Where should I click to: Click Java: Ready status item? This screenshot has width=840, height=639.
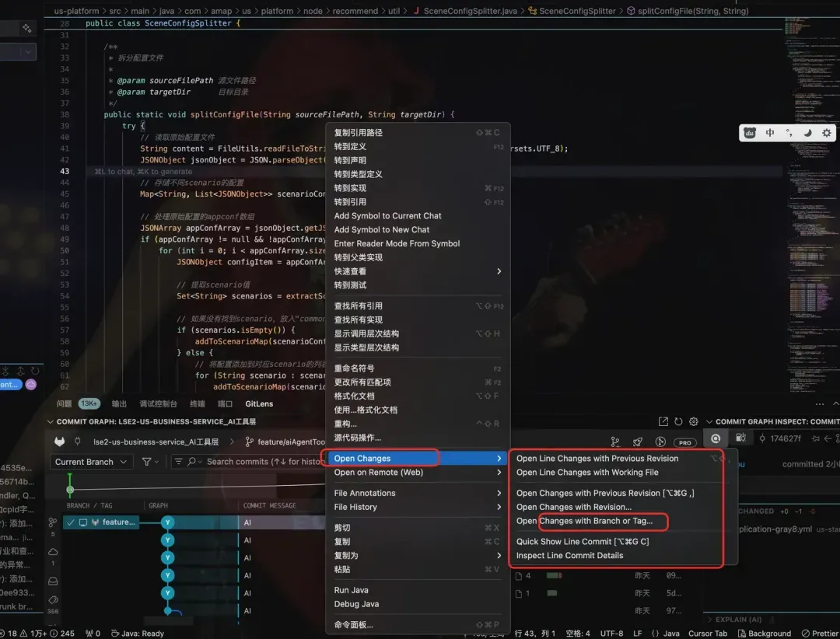(137, 633)
